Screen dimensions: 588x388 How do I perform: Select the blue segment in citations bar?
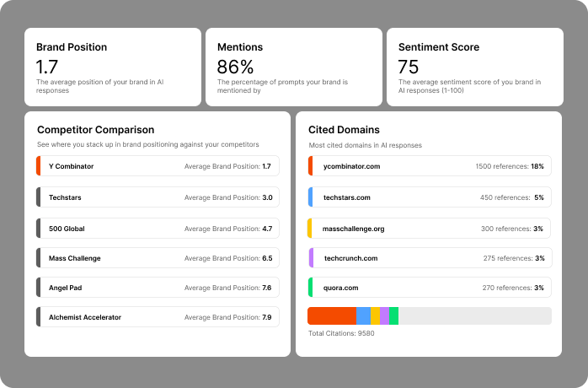[363, 315]
